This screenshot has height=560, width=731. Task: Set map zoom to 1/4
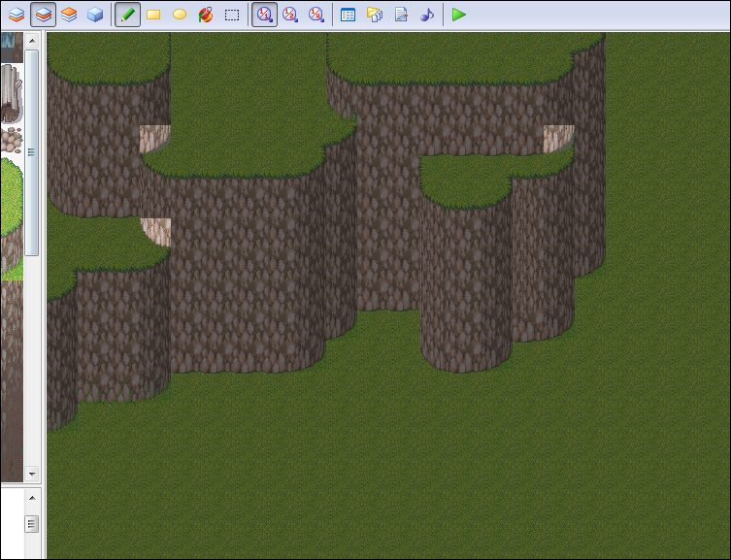point(316,15)
